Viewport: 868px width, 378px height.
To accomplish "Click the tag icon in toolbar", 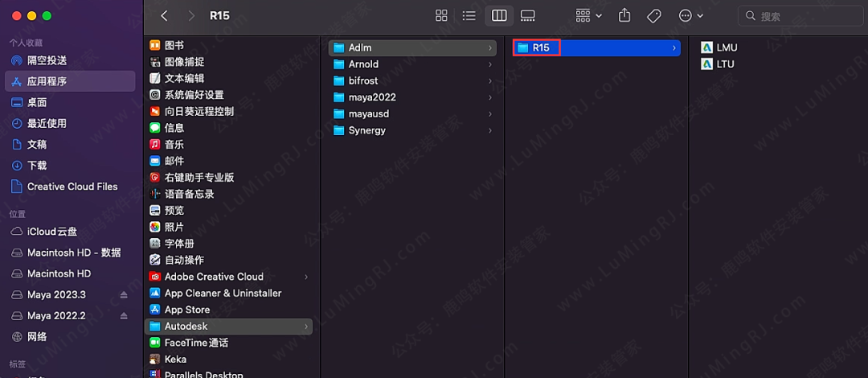I will pos(653,16).
